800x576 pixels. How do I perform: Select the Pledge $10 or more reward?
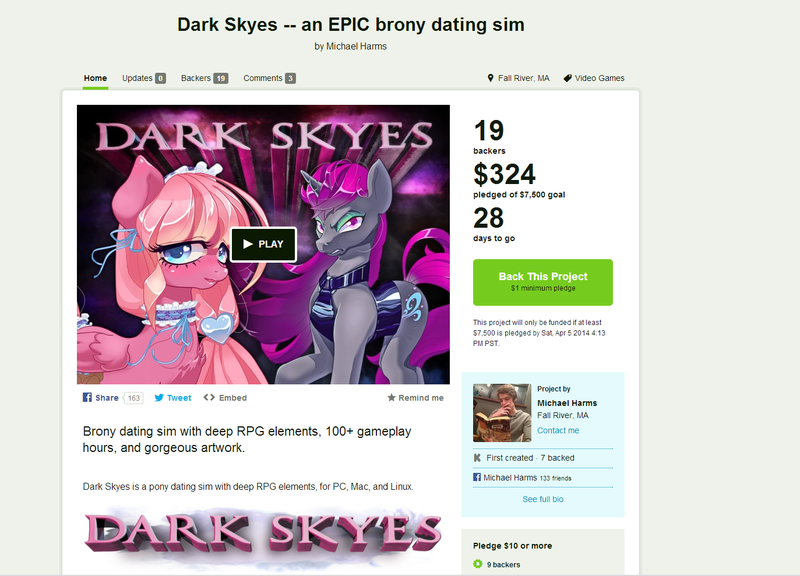click(543, 553)
